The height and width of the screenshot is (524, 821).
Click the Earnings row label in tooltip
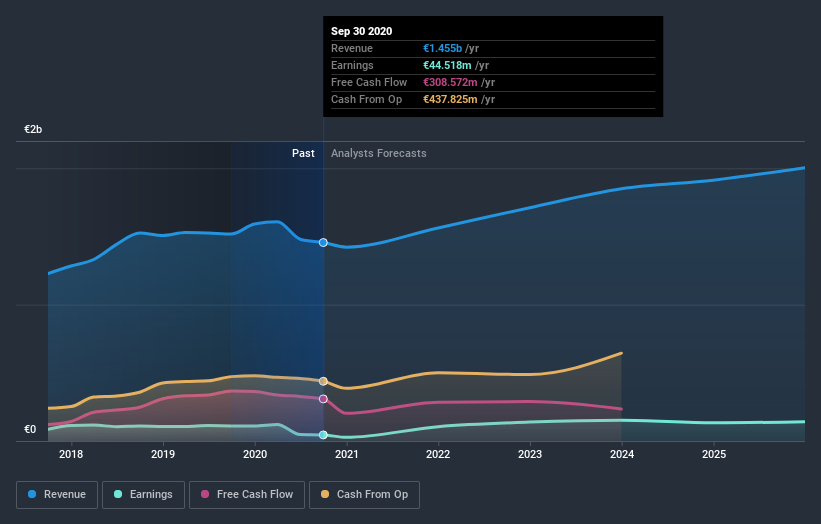(x=352, y=65)
